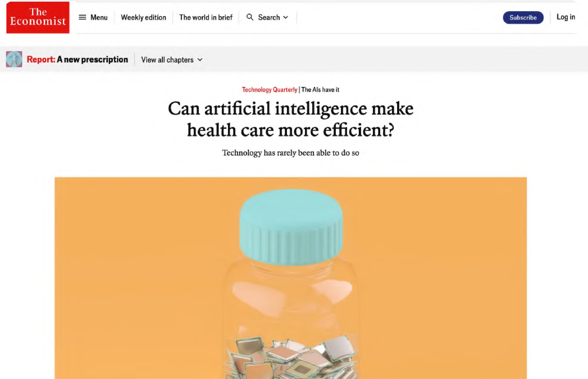Screen dimensions: 588x379
Task: Open Report: A new prescription title
Action: [x=77, y=60]
